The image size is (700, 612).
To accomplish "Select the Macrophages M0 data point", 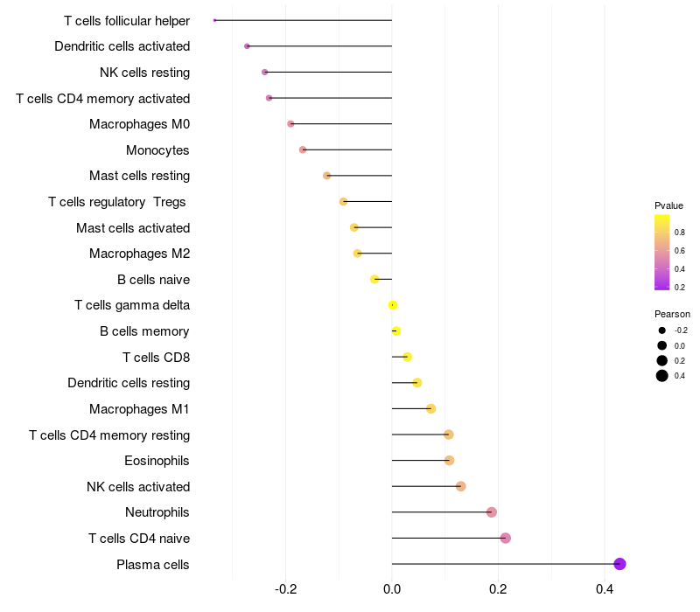I will pyautogui.click(x=290, y=124).
